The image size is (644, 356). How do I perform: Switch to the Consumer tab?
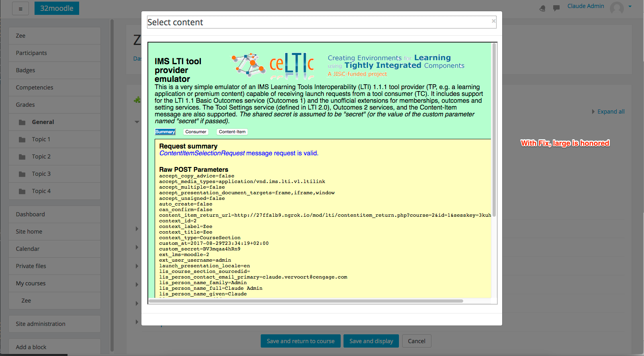click(x=196, y=132)
